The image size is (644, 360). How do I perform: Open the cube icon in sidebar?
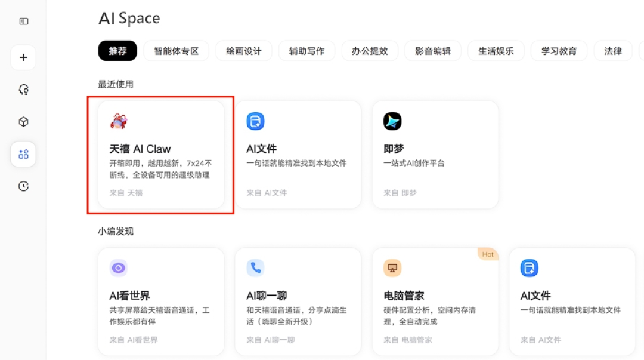[23, 122]
